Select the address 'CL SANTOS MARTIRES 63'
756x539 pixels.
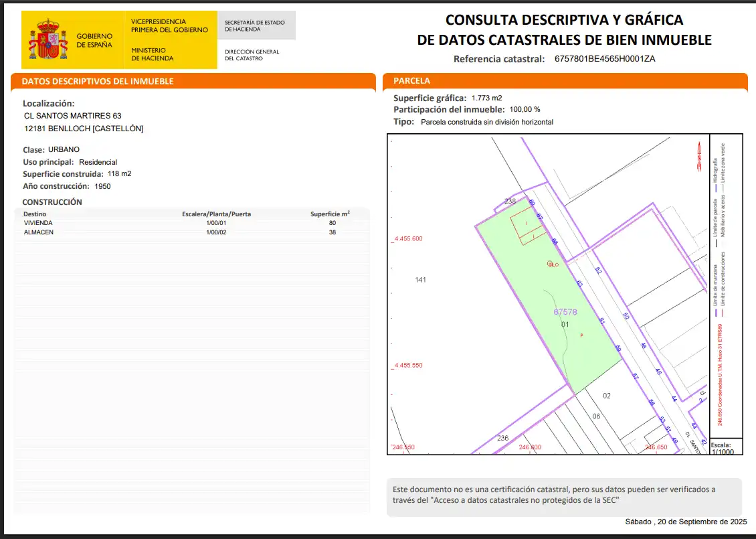coord(73,116)
